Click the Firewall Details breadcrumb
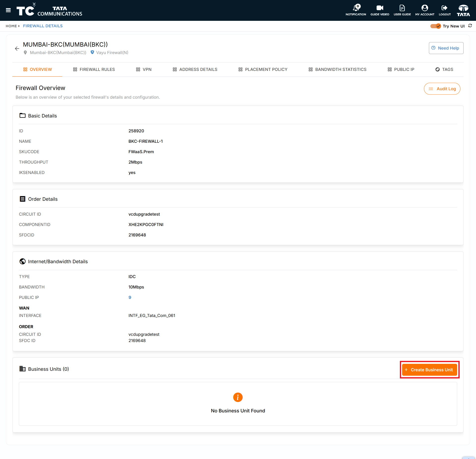 coord(43,26)
